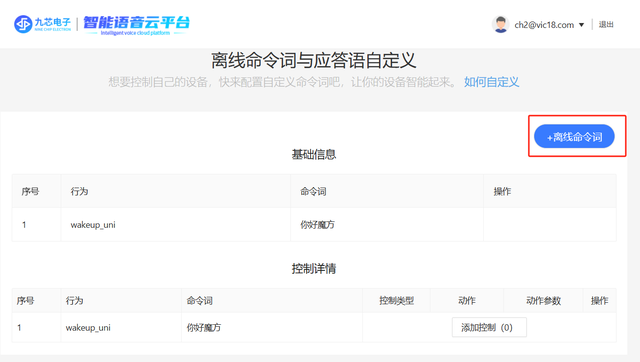The width and height of the screenshot is (640, 362).
Task: Select the page heading 离线命令词与应答语自定义
Action: 313,60
